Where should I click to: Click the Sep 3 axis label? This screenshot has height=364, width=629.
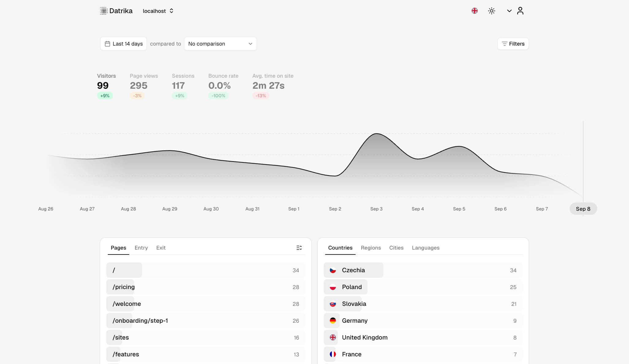[376, 209]
